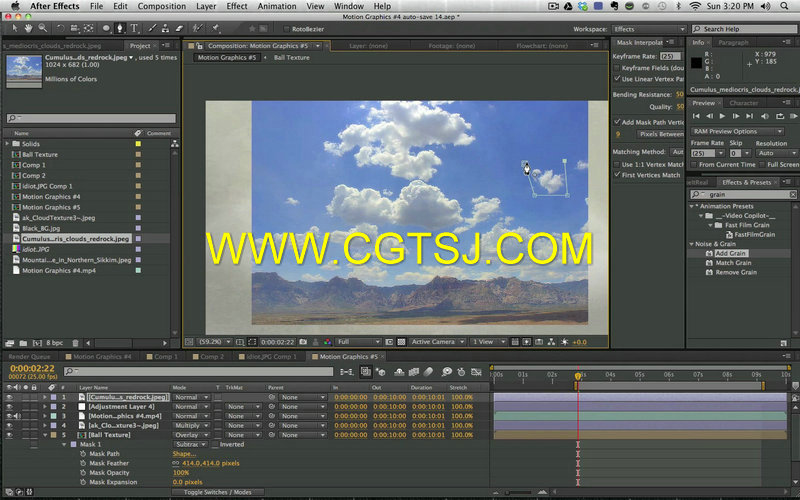Image resolution: width=800 pixels, height=500 pixels.
Task: Create a new folder in Project panel
Action: [23, 343]
